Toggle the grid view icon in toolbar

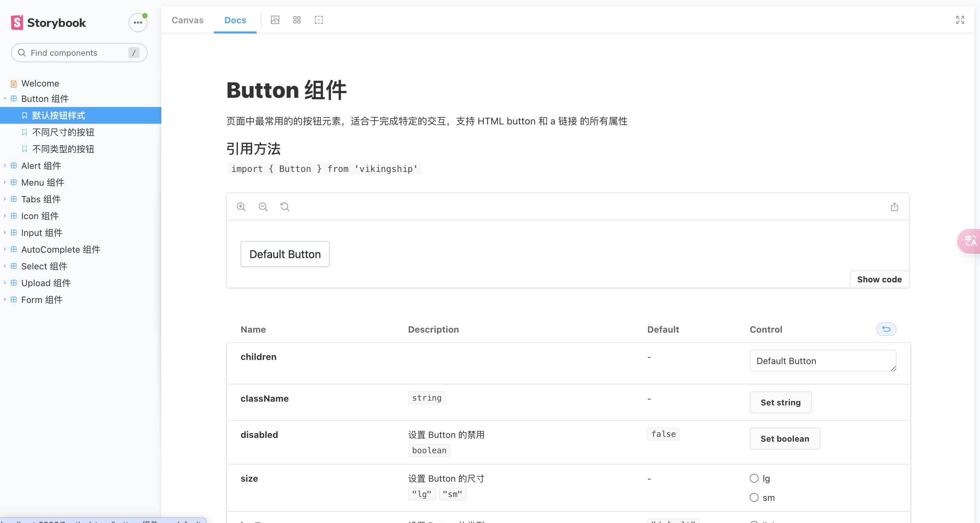(297, 20)
